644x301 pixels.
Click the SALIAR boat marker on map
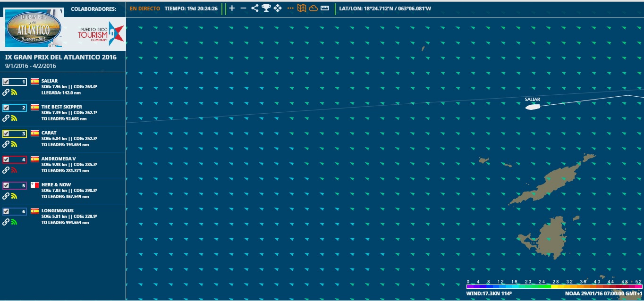click(x=532, y=107)
